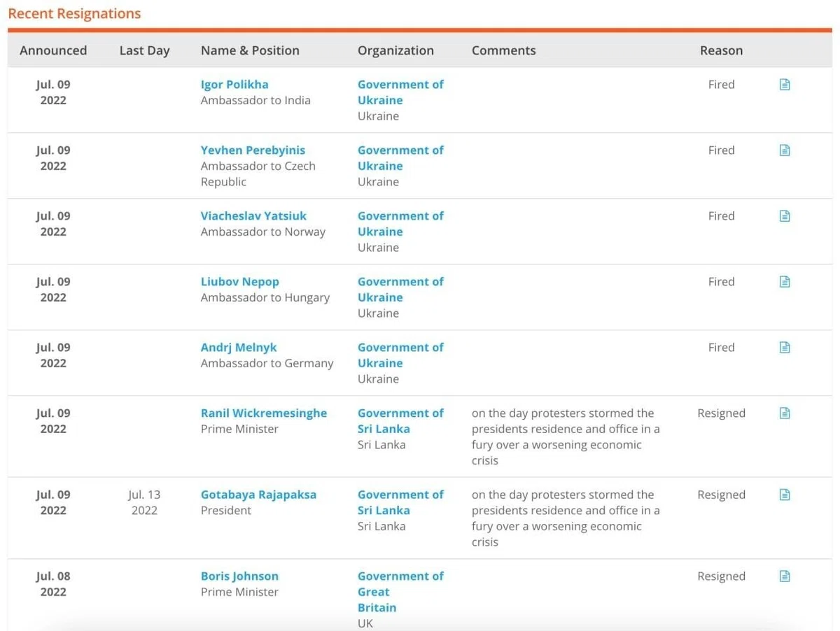Open Liubov Nepop profile link
840x631 pixels.
coord(240,282)
